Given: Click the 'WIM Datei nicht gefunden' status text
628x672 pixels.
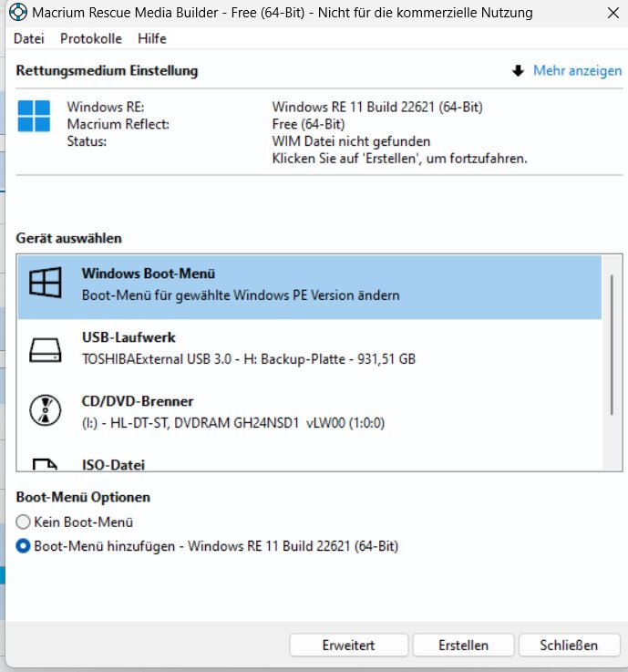Looking at the screenshot, I should (x=351, y=141).
